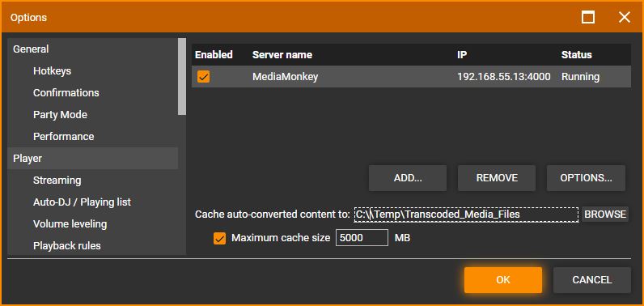This screenshot has width=644, height=306.
Task: Click the Running status cell
Action: coord(580,76)
